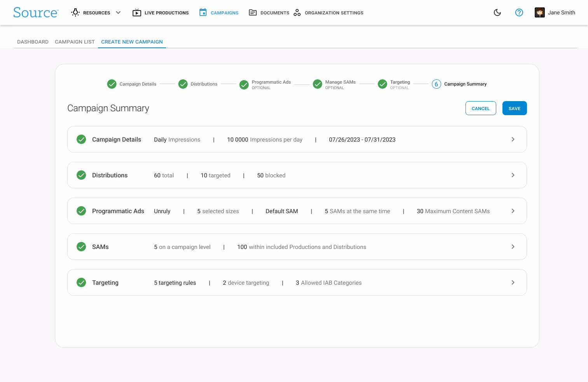Switch to the Dashboard tab
588x382 pixels.
point(33,42)
